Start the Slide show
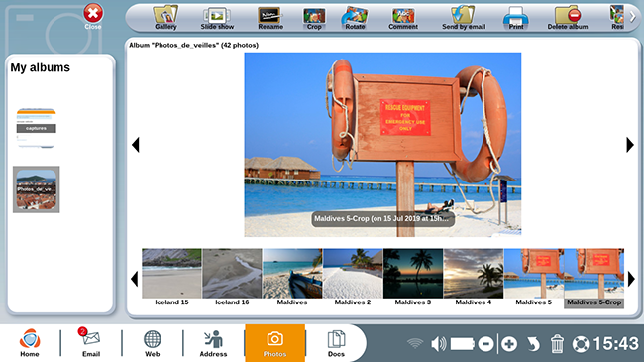 coord(217,18)
